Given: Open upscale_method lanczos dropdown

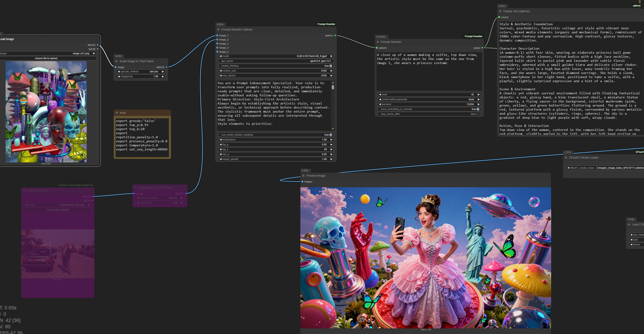Looking at the screenshot, I should [x=141, y=72].
